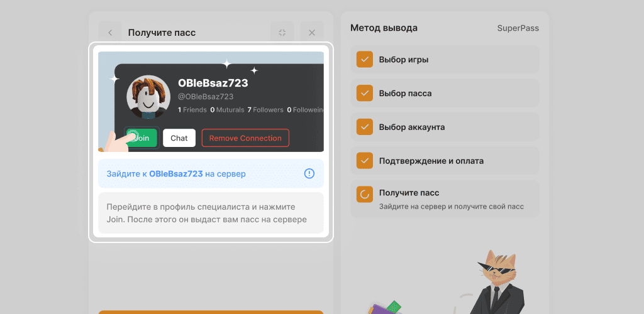Screen dimensions: 644x314
Task: Toggle the Выбор аккаунта checkbox
Action: tap(365, 127)
